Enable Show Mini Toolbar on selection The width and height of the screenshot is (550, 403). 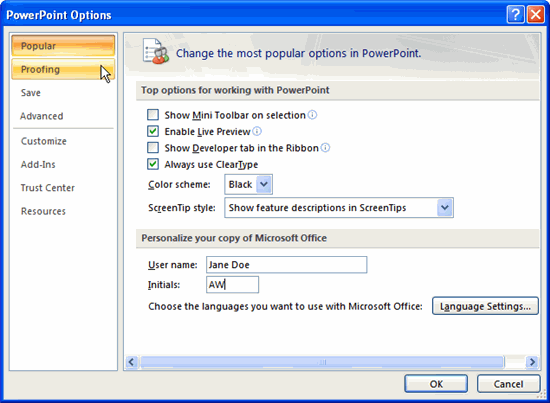[153, 115]
